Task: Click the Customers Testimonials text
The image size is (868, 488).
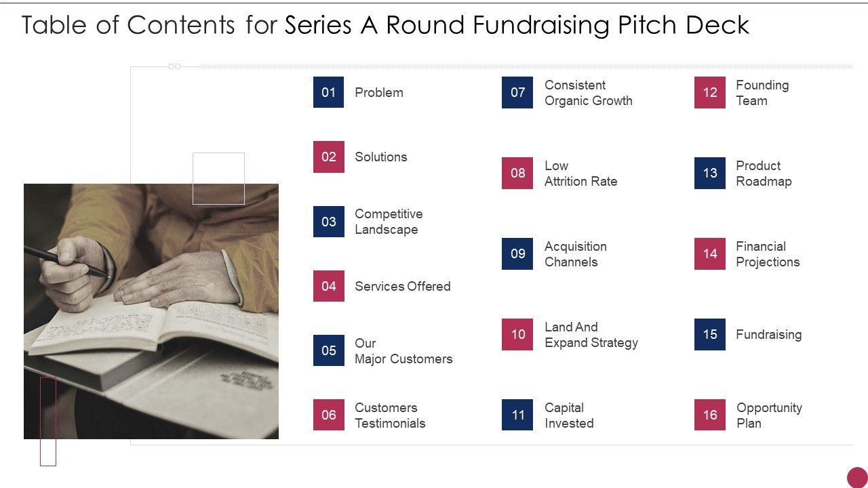Action: pos(390,415)
